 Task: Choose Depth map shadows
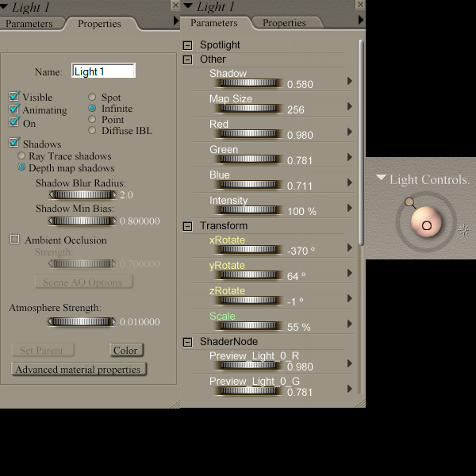click(x=21, y=167)
